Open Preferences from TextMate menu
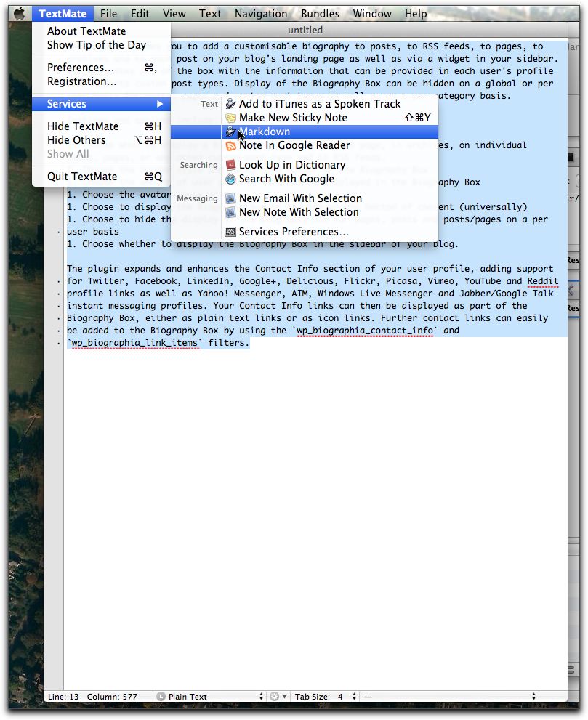This screenshot has height=720, width=588. [x=101, y=68]
